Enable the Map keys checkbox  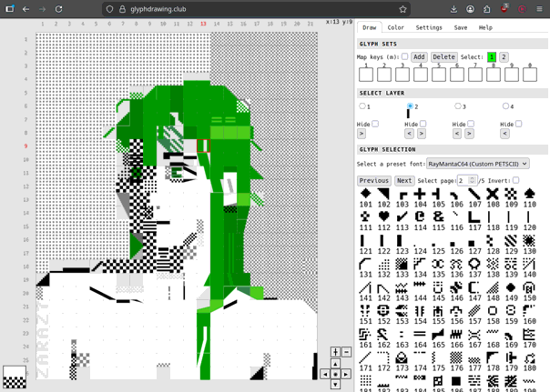click(x=405, y=56)
